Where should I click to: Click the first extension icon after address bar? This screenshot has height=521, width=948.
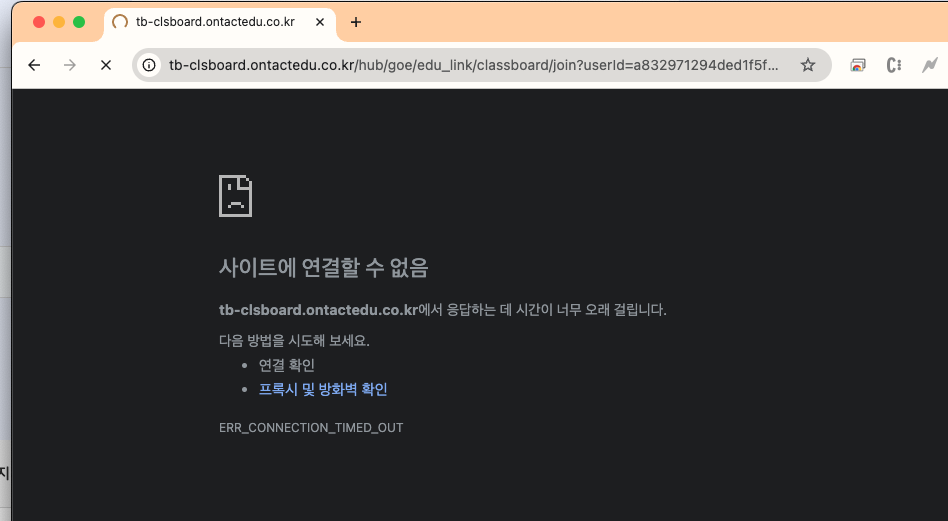[x=858, y=65]
